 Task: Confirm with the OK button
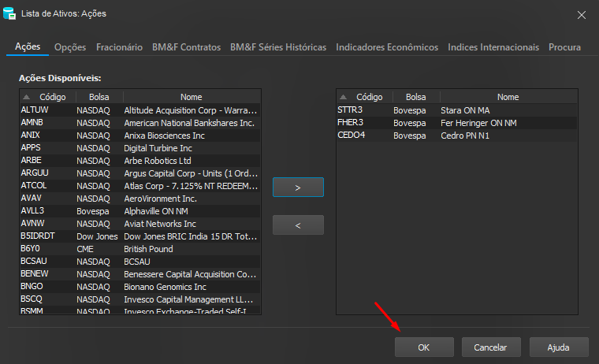(x=424, y=347)
